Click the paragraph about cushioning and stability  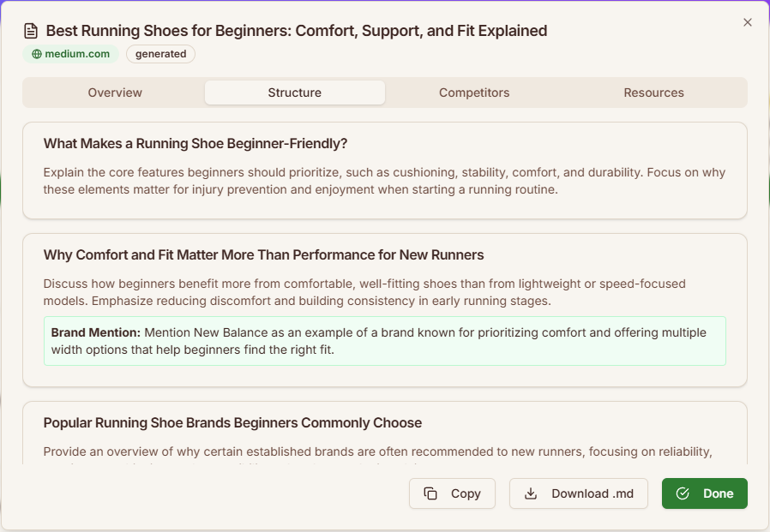coord(384,181)
